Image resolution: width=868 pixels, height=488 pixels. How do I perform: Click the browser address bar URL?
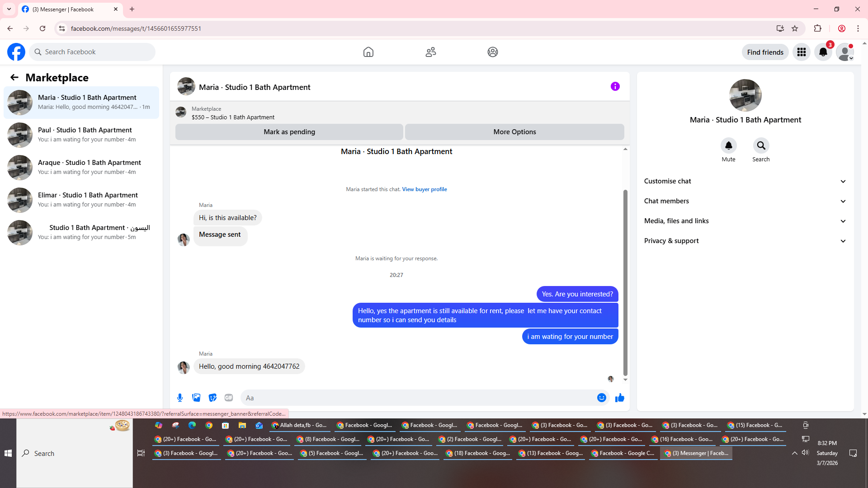(x=136, y=28)
